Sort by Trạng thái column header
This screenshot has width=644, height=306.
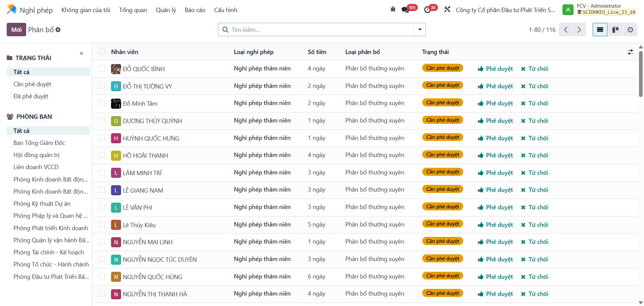point(435,52)
